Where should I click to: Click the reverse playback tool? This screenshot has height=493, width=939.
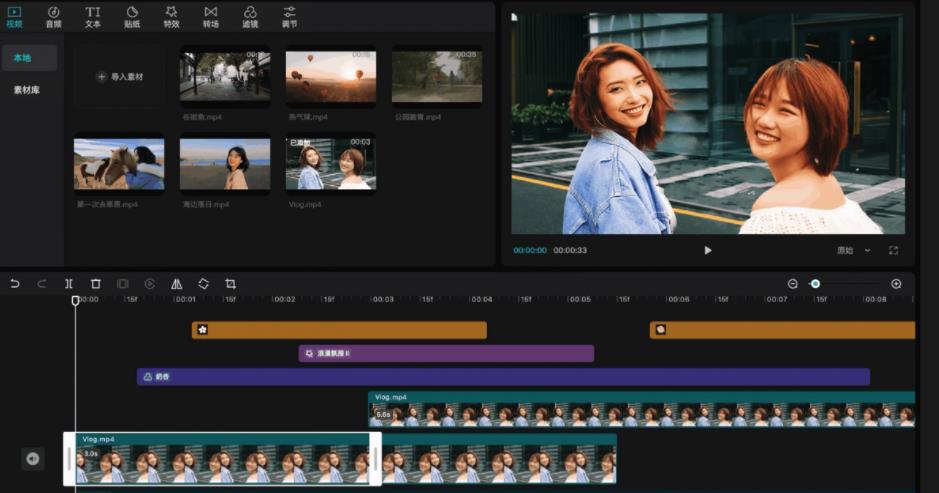[x=150, y=284]
